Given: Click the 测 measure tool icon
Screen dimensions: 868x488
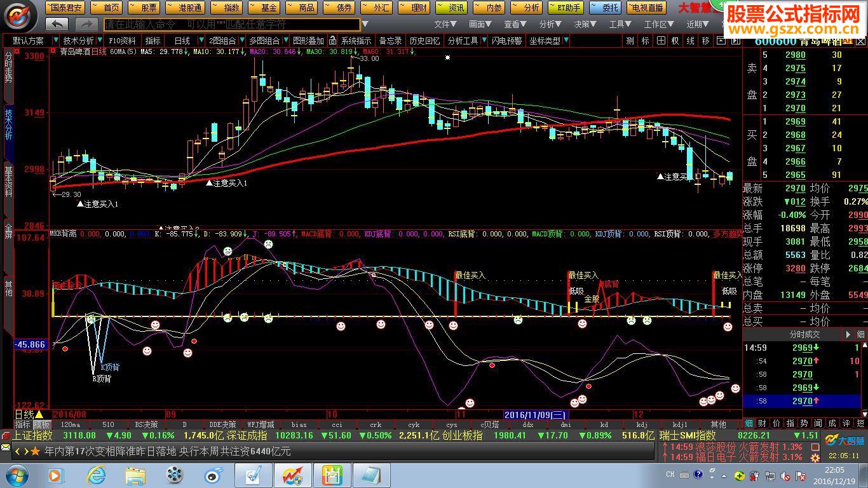Looking at the screenshot, I should (x=630, y=41).
